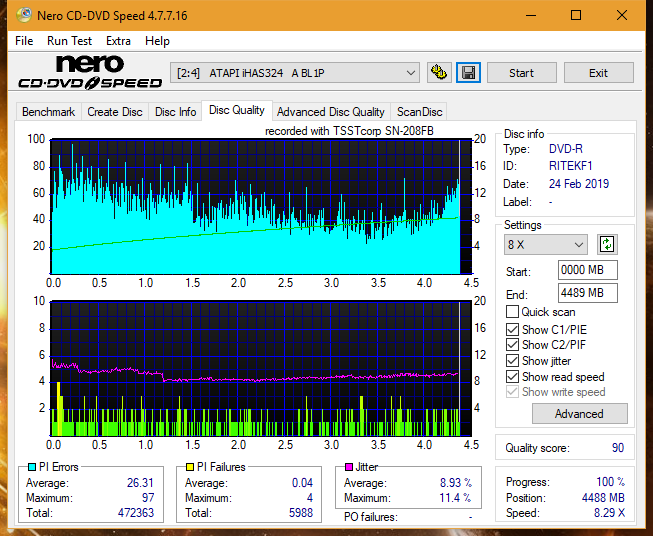Click the date 24 Feb 2019
653x536 pixels.
coord(578,184)
